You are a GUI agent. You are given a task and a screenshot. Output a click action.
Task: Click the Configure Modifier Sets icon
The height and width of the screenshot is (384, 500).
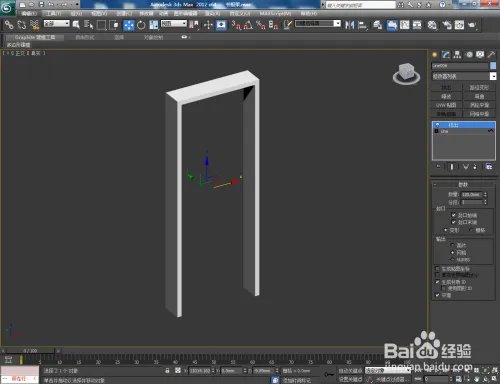coord(489,167)
